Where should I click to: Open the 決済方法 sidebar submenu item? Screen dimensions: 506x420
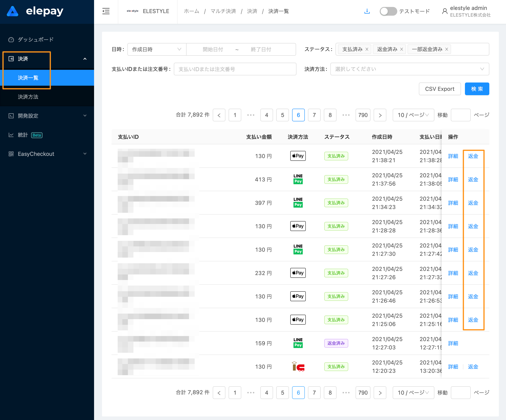[x=28, y=97]
